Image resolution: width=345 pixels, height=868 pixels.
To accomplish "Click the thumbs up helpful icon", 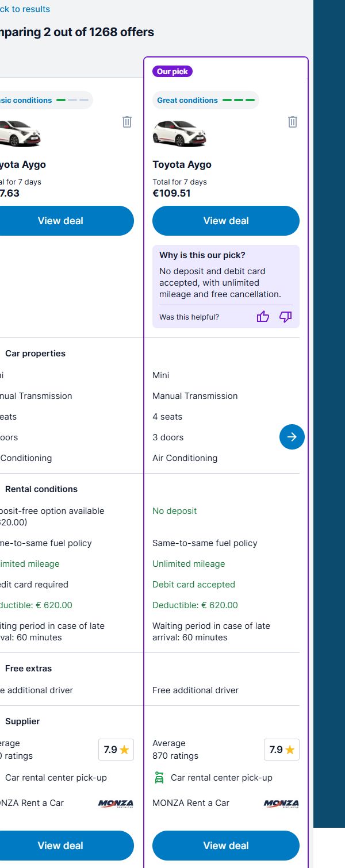I will [263, 317].
